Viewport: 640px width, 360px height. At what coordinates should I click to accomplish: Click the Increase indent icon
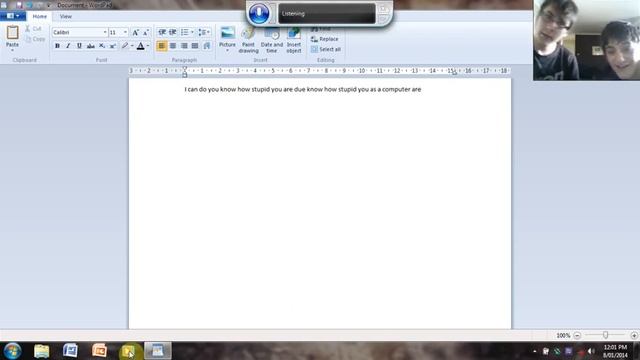click(173, 32)
